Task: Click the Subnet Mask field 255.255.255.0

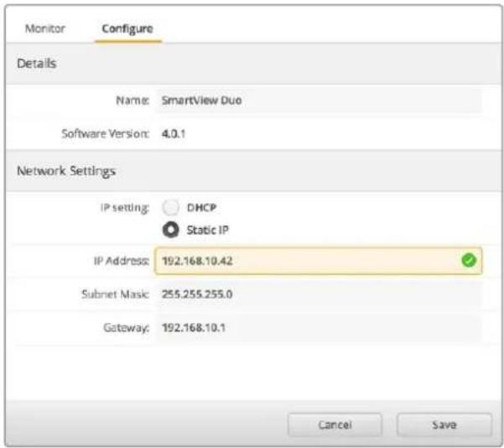Action: (318, 294)
